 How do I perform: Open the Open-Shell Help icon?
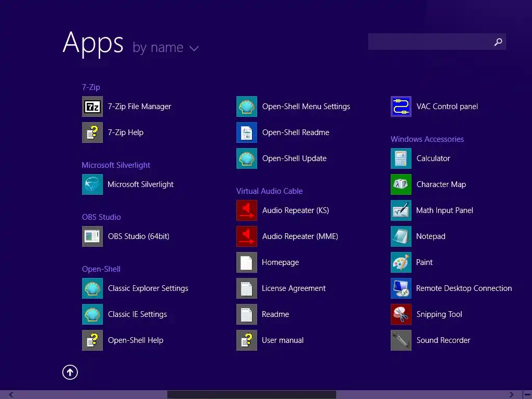(92, 340)
